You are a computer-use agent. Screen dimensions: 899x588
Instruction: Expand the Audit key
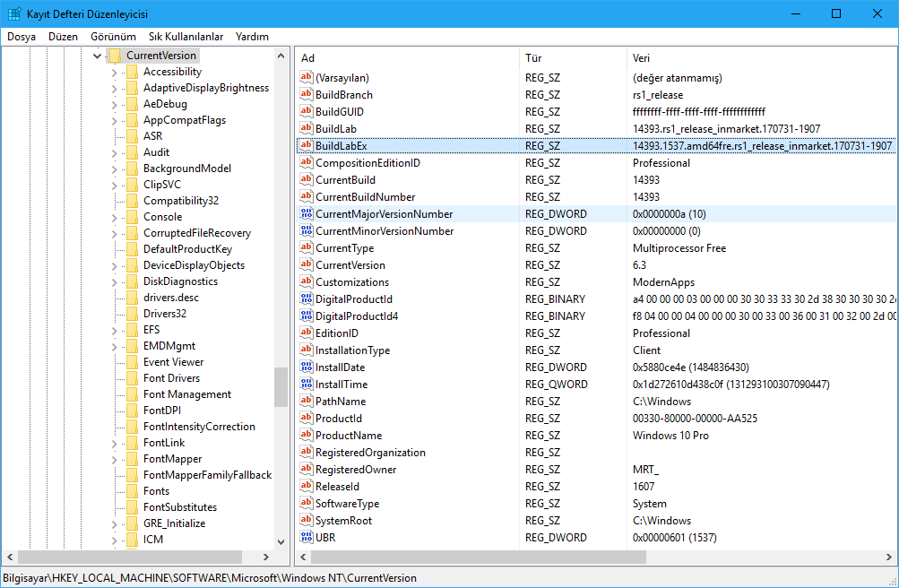coord(114,152)
